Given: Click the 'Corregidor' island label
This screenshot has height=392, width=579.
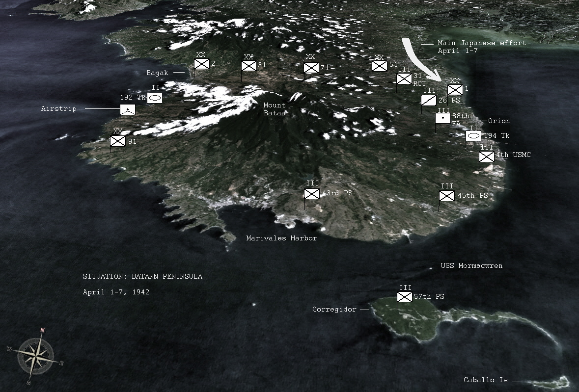Looking at the screenshot, I should tap(334, 310).
